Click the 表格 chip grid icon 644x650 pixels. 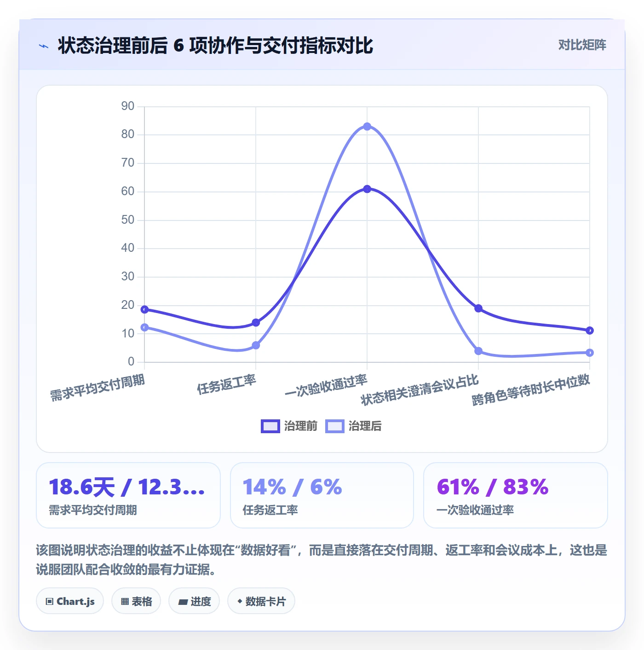point(125,602)
